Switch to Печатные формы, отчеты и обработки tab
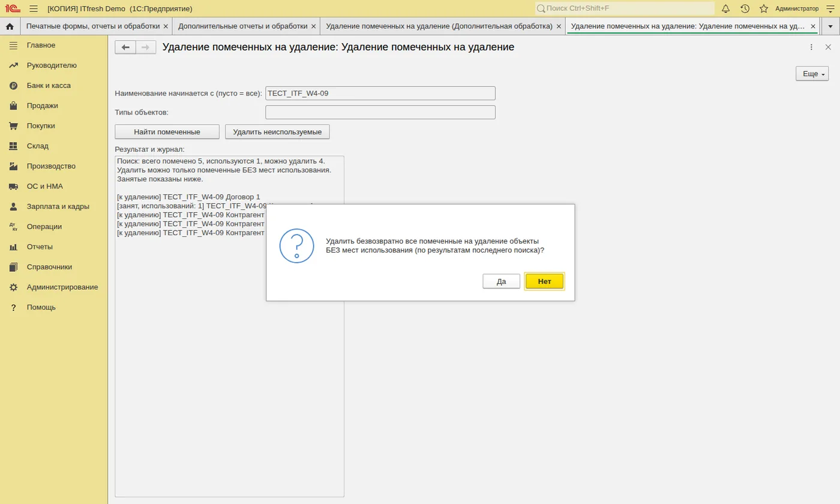The image size is (840, 504). pos(93,26)
